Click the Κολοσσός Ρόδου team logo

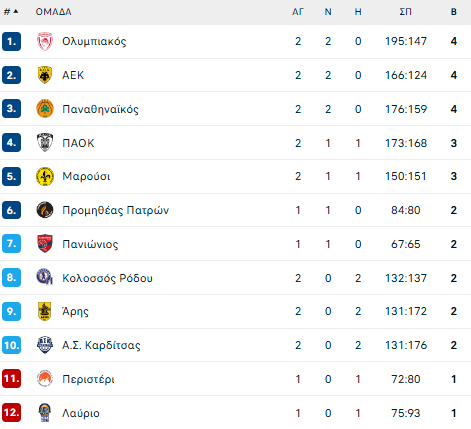45,277
